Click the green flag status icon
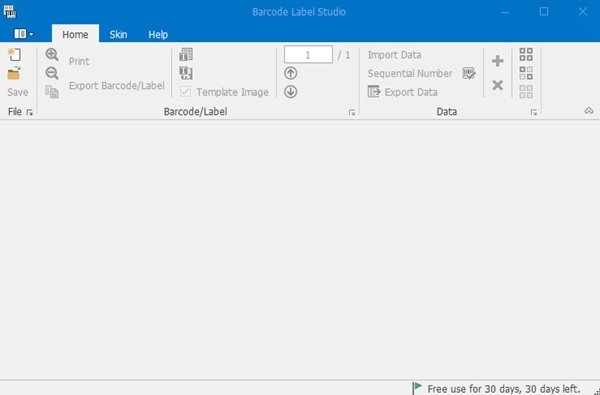The image size is (600, 395). click(x=418, y=387)
